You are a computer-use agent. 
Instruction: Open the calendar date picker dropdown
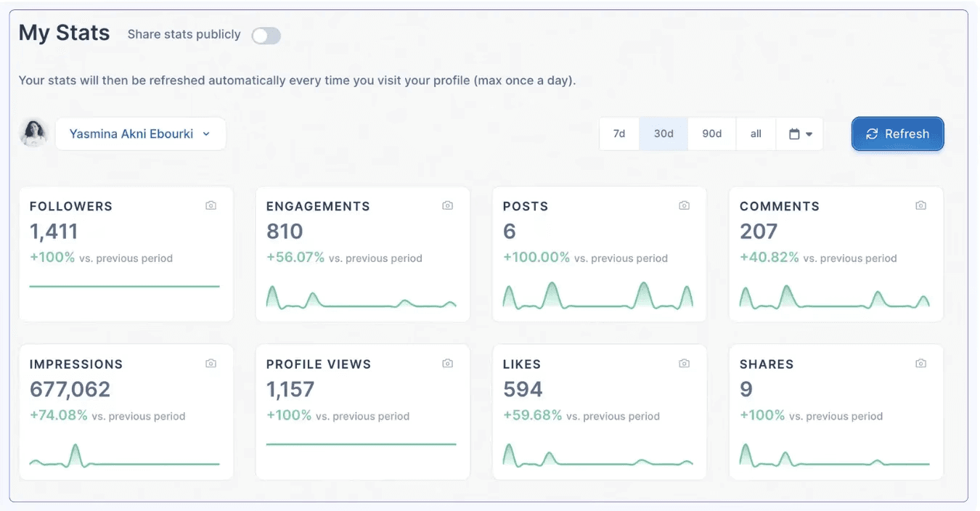point(799,134)
